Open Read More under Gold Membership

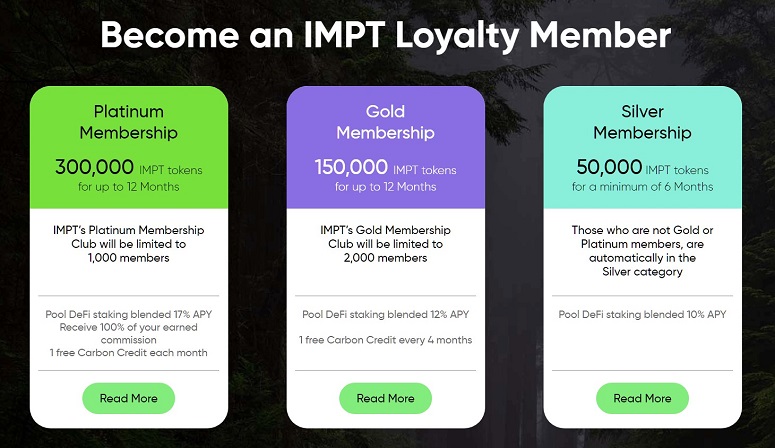point(386,398)
